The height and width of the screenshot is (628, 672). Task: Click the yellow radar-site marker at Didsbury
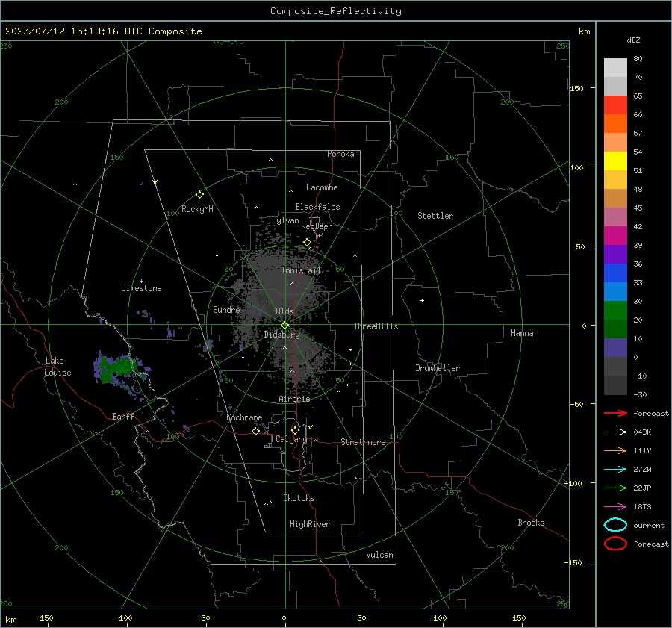pyautogui.click(x=284, y=326)
